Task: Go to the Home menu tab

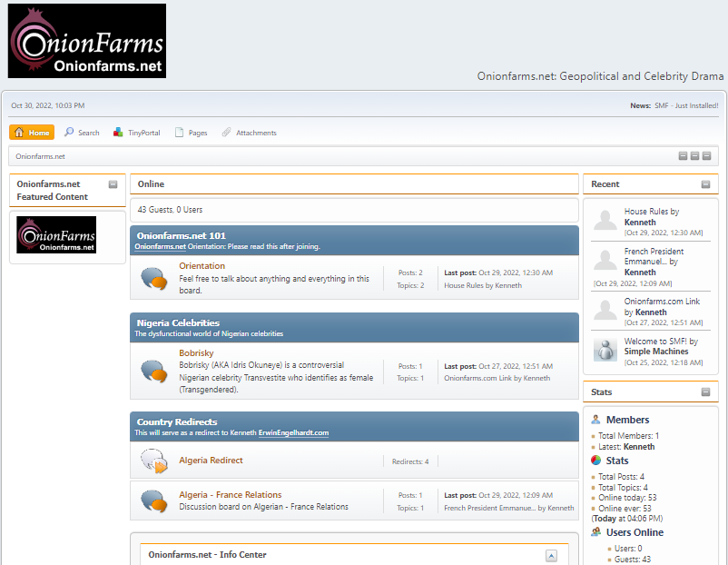Action: [32, 133]
